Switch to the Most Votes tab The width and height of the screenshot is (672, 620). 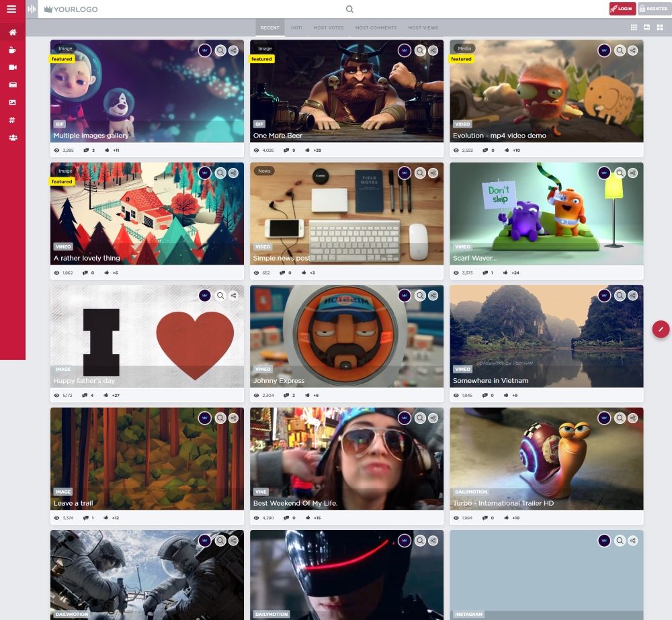[x=329, y=28]
